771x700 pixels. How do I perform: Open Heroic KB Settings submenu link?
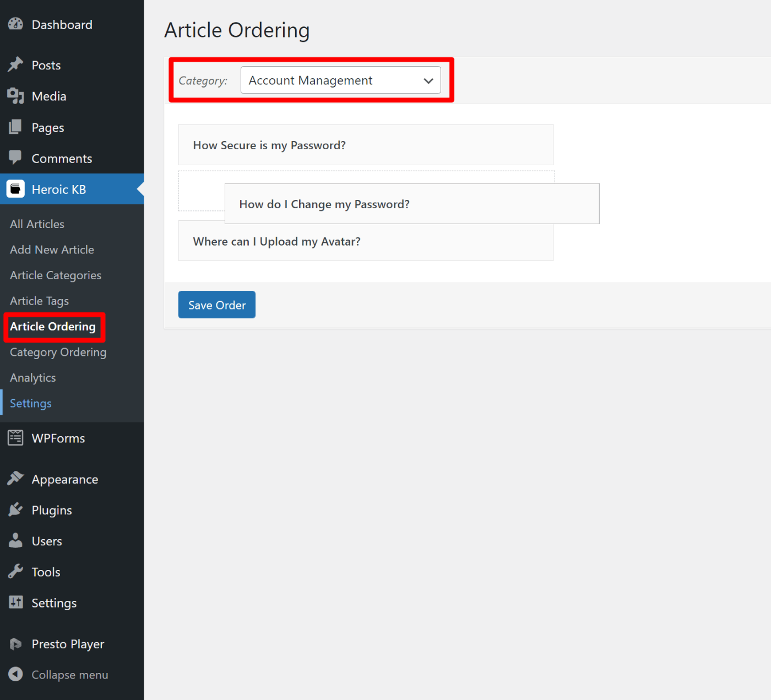tap(30, 404)
